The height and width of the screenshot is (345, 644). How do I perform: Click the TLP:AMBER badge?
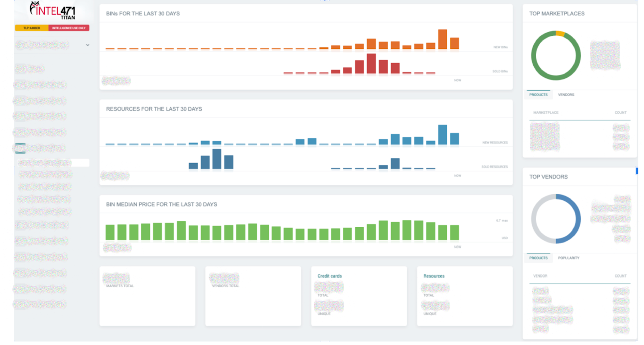[32, 28]
